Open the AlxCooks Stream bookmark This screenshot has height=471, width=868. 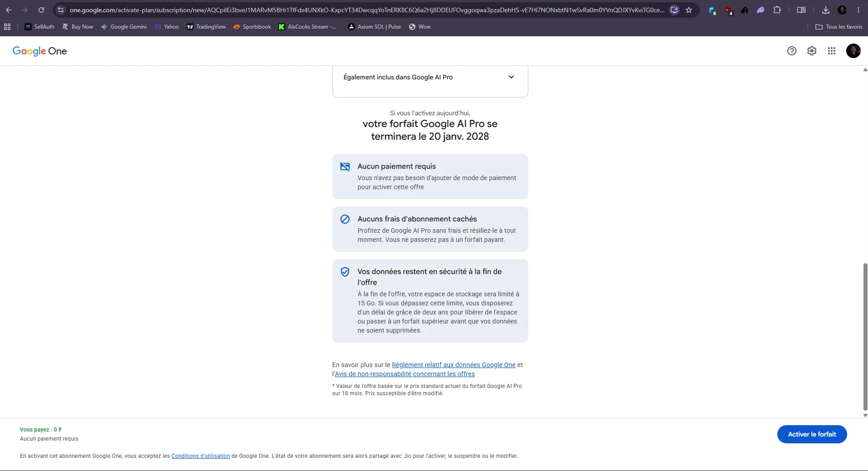click(x=307, y=27)
